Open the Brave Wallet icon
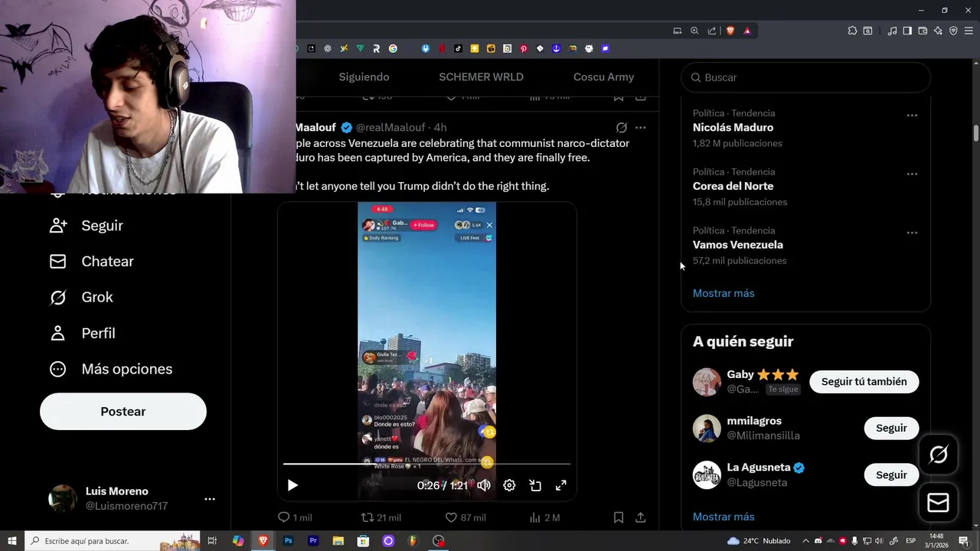980x551 pixels. click(923, 31)
